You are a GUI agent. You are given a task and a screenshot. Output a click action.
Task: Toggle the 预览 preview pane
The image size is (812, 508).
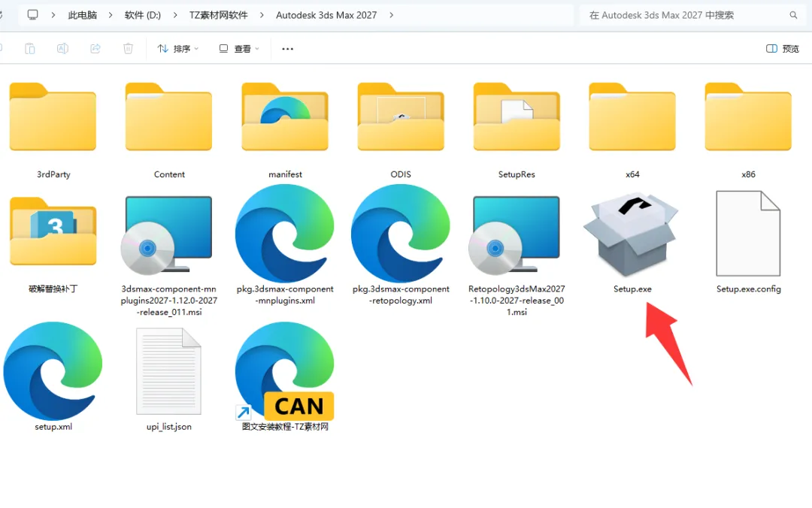click(782, 49)
